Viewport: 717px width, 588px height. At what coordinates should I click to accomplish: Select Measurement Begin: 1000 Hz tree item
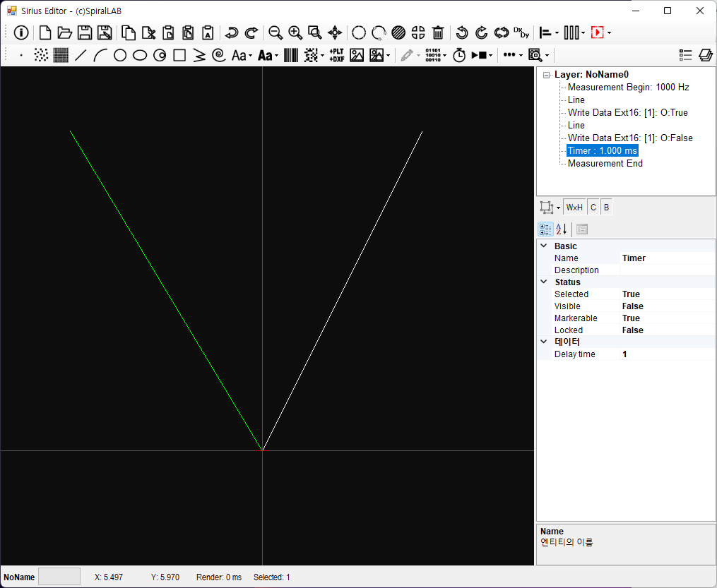[628, 88]
